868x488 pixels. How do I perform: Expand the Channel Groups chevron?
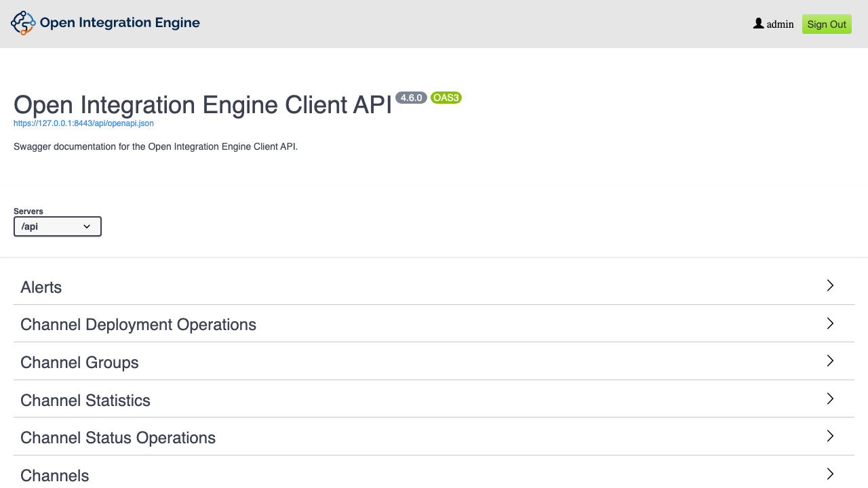[x=830, y=361]
